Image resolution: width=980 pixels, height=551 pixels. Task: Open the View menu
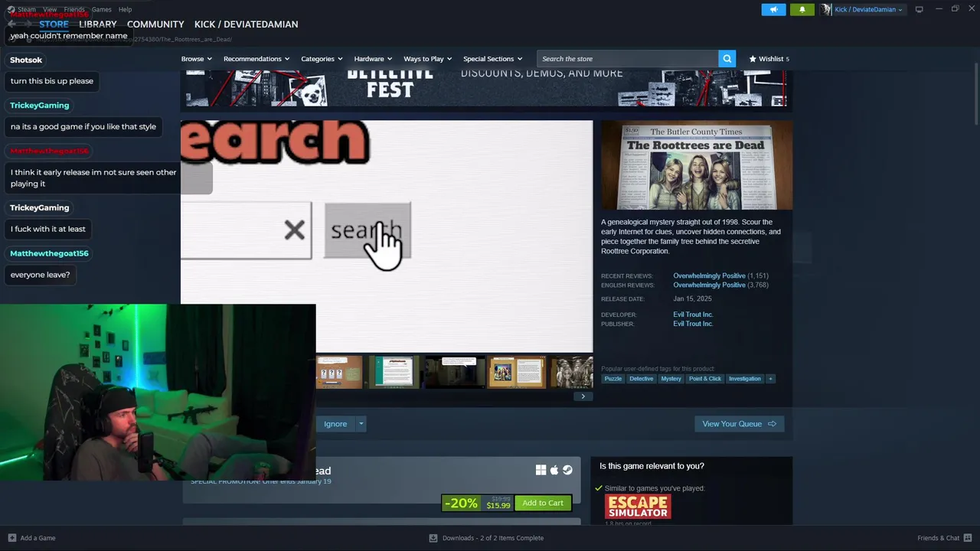(50, 9)
